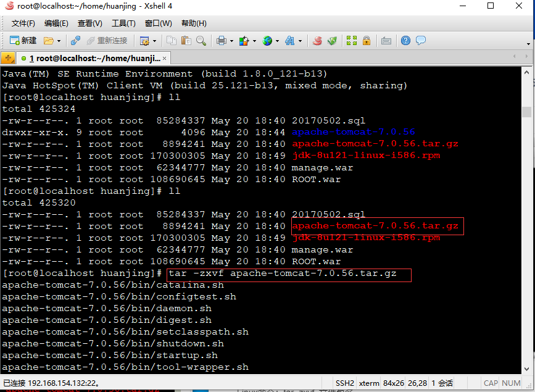Viewport: 535px width, 392px height.
Task: Click the shutdown.sh output line
Action: [113, 344]
